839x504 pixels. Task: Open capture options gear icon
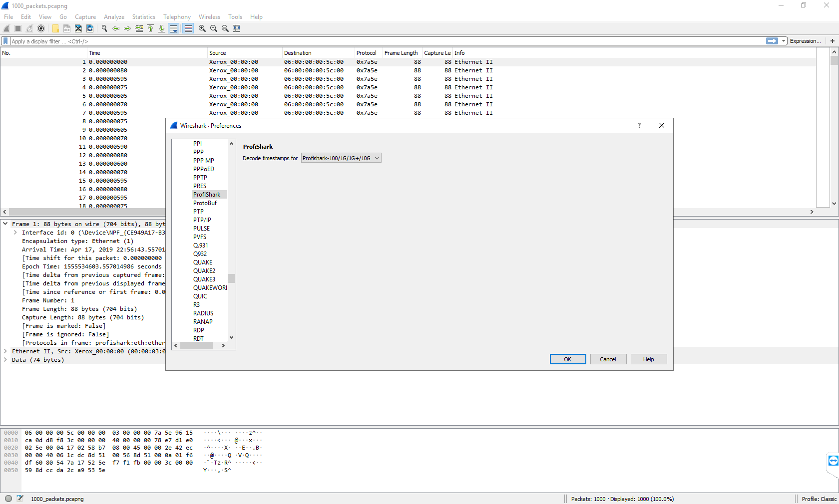tap(41, 28)
